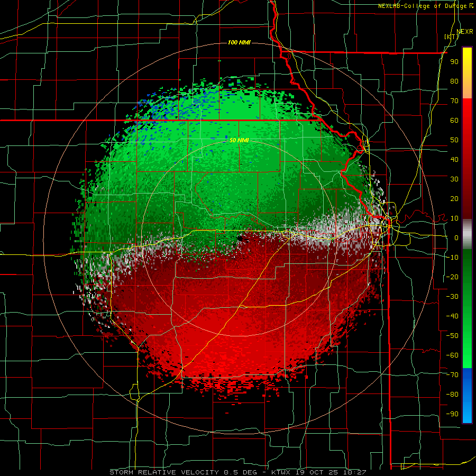Click the -80 value on velocity scale
Viewport: 476px width, 476px height.
(452, 395)
